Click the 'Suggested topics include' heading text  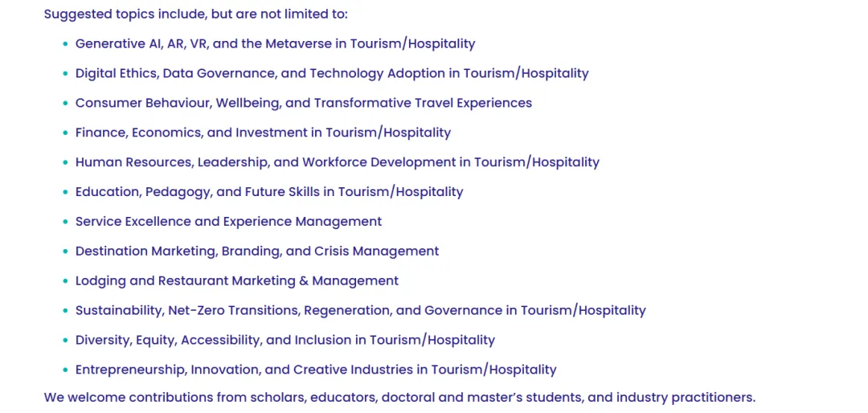tap(196, 14)
